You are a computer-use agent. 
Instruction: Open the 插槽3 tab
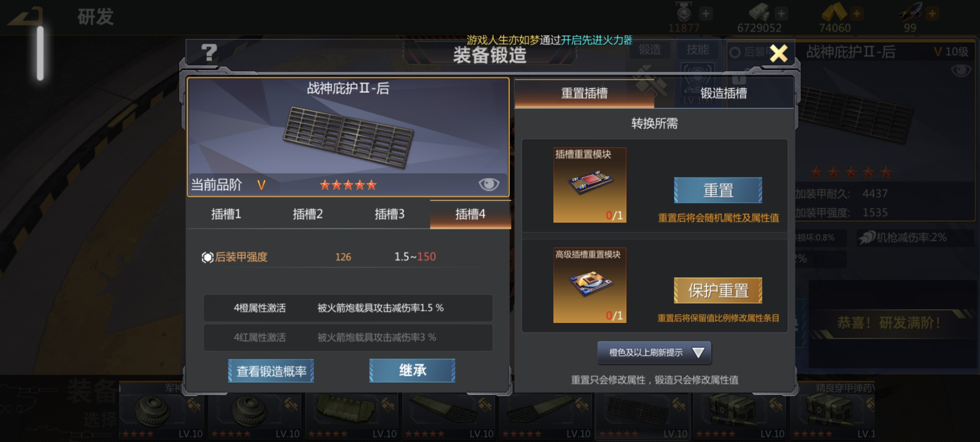[389, 214]
